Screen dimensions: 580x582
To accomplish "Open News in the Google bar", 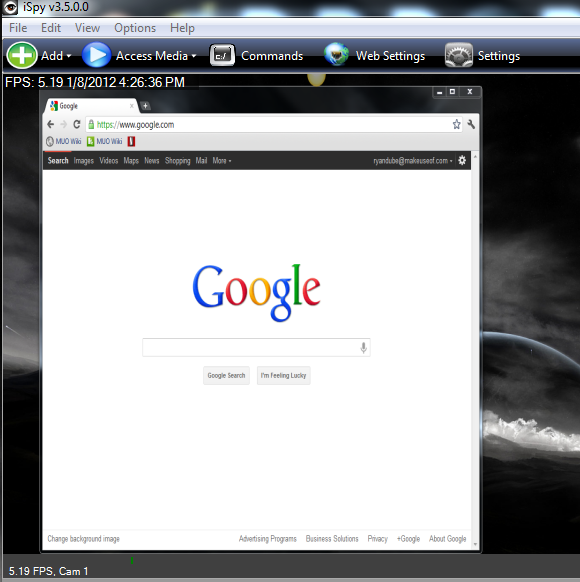I will click(151, 161).
